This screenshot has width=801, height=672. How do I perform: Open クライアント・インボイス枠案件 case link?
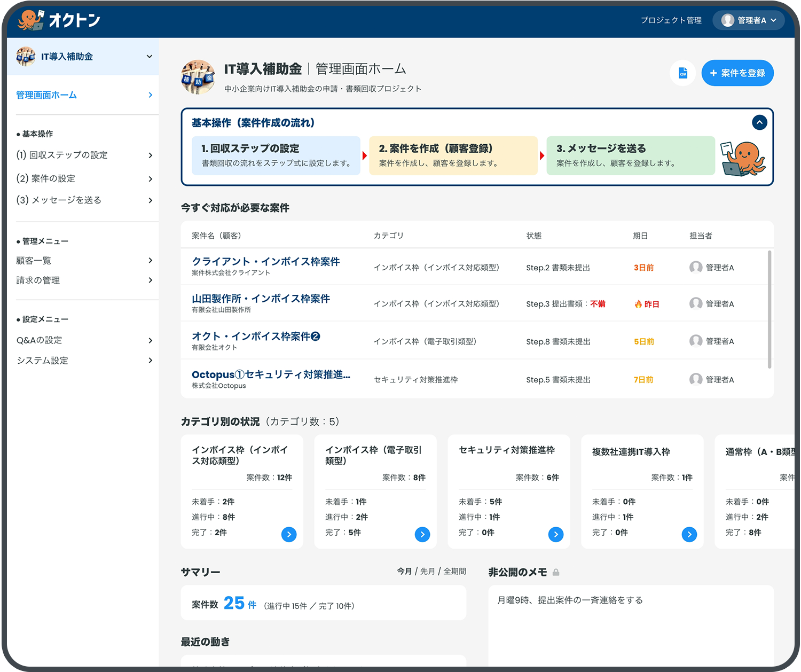tap(266, 262)
